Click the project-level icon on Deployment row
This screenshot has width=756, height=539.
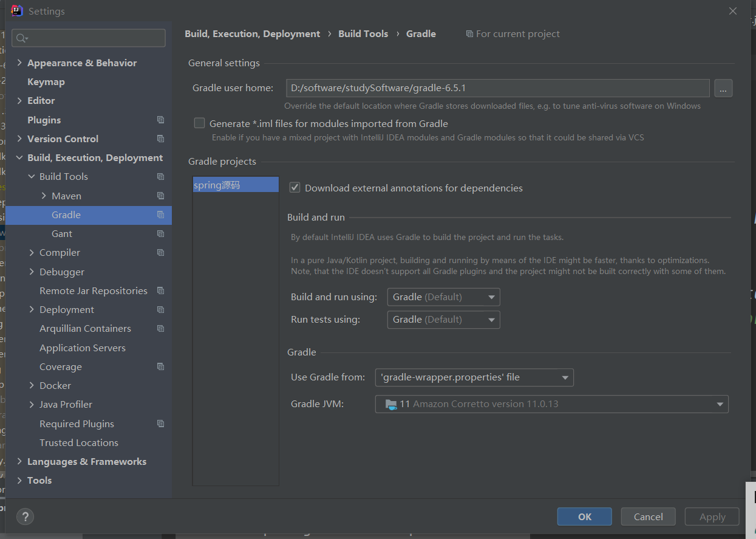pyautogui.click(x=160, y=309)
